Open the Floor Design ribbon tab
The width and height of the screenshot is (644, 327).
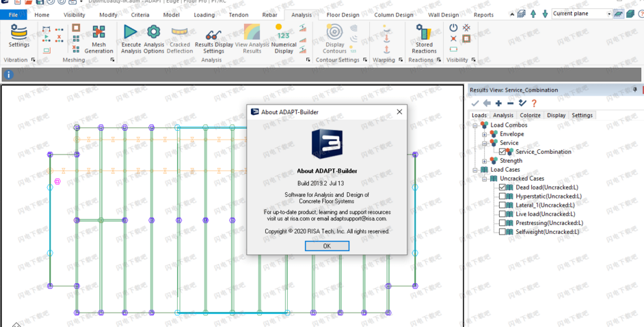click(343, 15)
